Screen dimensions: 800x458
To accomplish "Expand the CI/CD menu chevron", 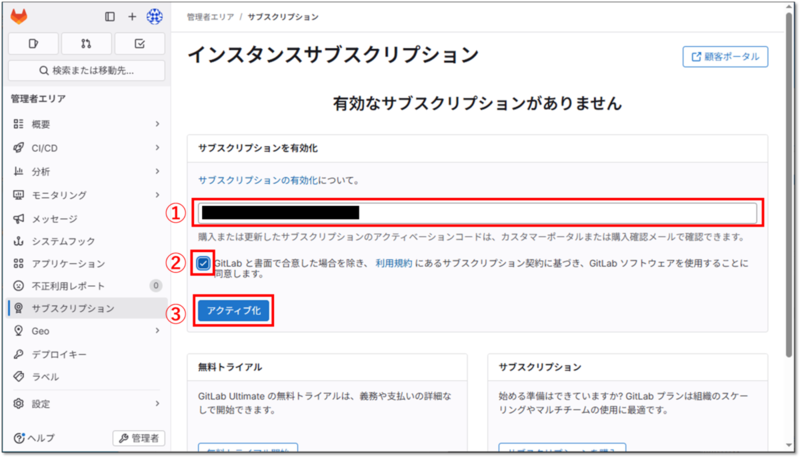I will tap(157, 148).
